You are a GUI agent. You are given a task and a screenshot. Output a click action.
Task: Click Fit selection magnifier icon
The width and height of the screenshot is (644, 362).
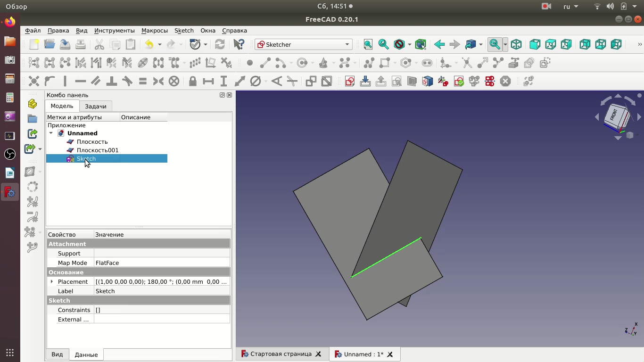coord(384,44)
